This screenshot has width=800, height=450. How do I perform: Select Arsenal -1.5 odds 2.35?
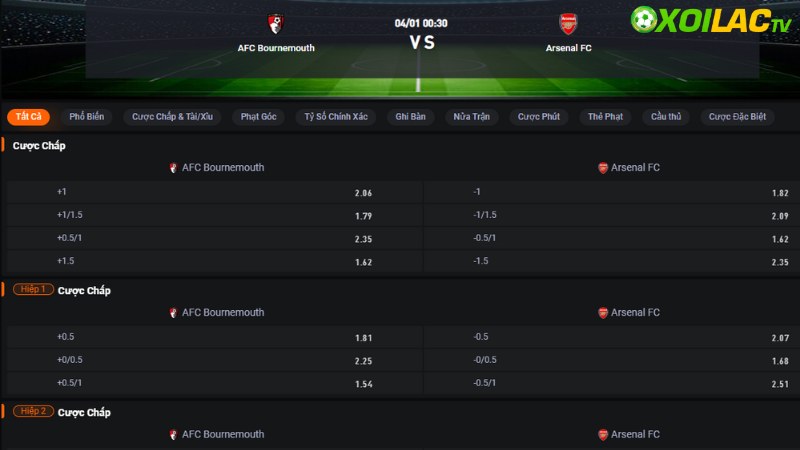611,261
